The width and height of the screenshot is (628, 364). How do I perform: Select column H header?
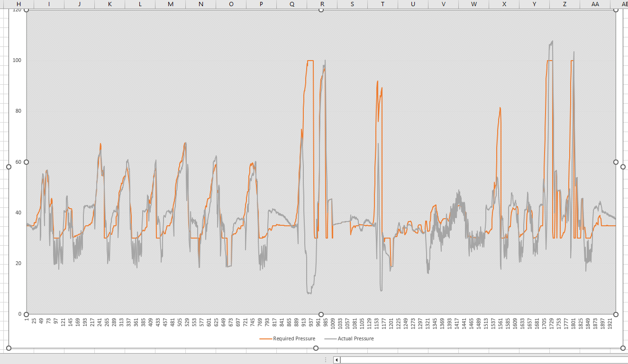click(18, 4)
